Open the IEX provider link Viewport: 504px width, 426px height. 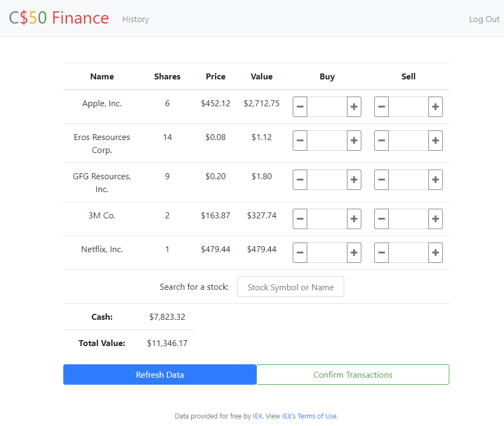[257, 416]
